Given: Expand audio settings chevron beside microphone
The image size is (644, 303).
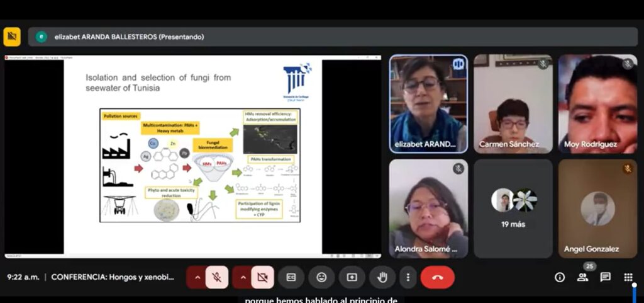Looking at the screenshot, I should coord(197,277).
